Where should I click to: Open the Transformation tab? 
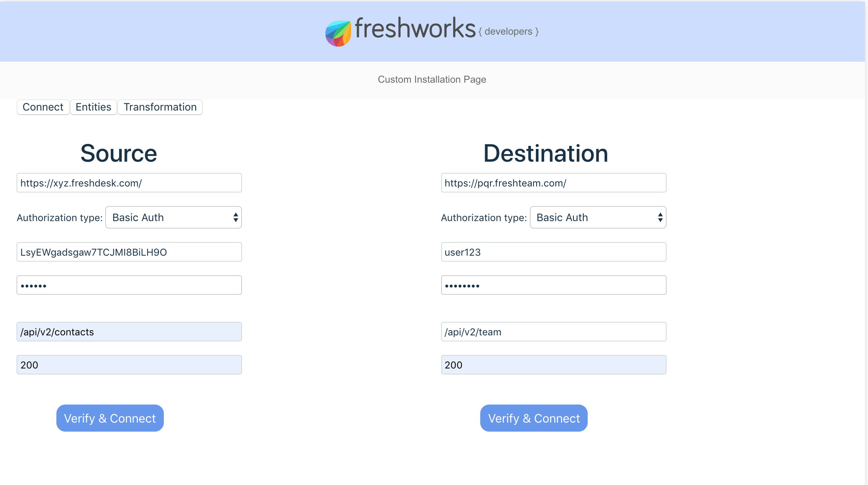(x=160, y=107)
